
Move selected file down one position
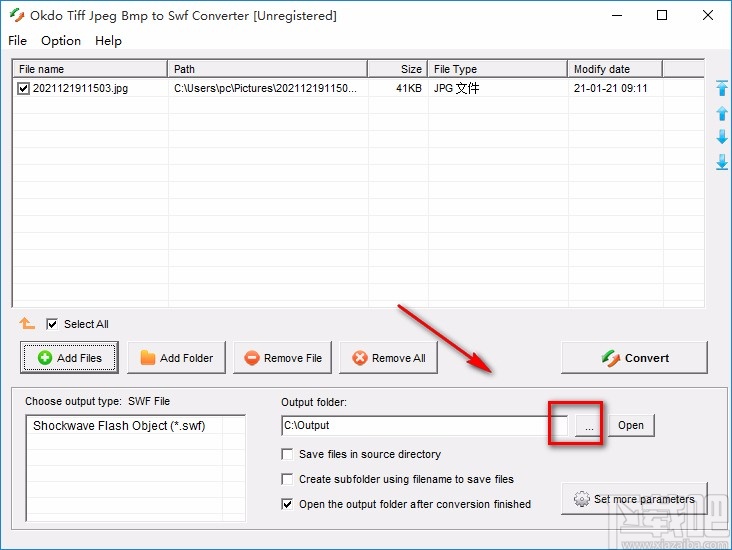[721, 138]
